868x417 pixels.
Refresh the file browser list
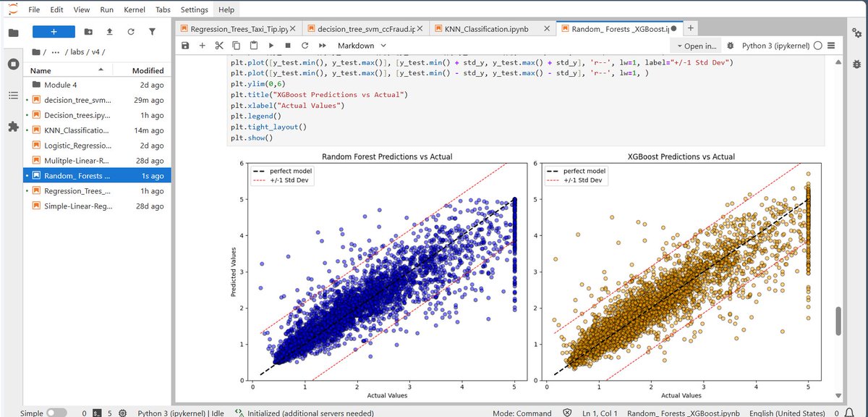pyautogui.click(x=130, y=32)
